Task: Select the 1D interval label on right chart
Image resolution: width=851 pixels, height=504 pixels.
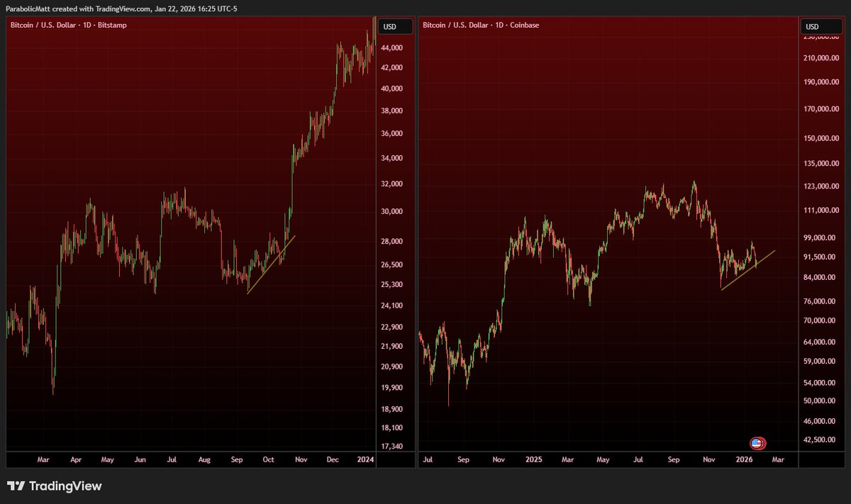Action: pos(499,25)
